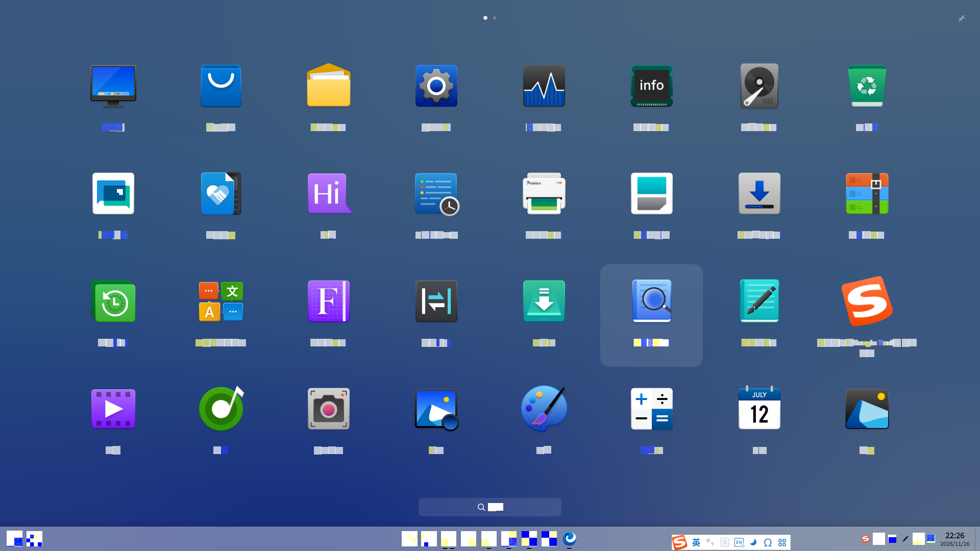
Task: Launch the File Manager folder icon
Action: (328, 85)
